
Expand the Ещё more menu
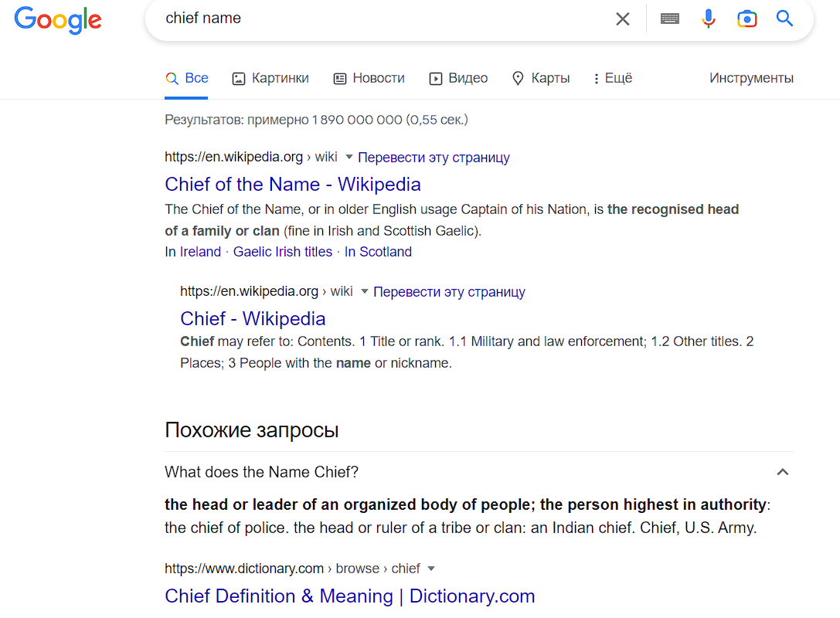[x=612, y=78]
